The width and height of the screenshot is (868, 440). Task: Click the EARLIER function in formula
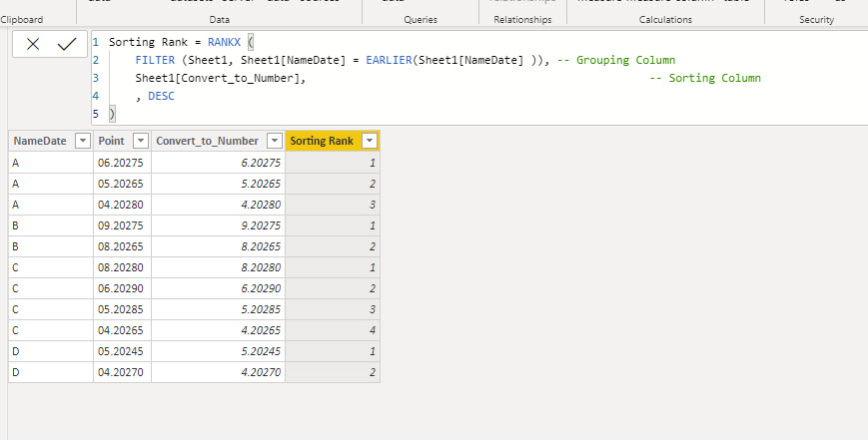click(x=390, y=60)
